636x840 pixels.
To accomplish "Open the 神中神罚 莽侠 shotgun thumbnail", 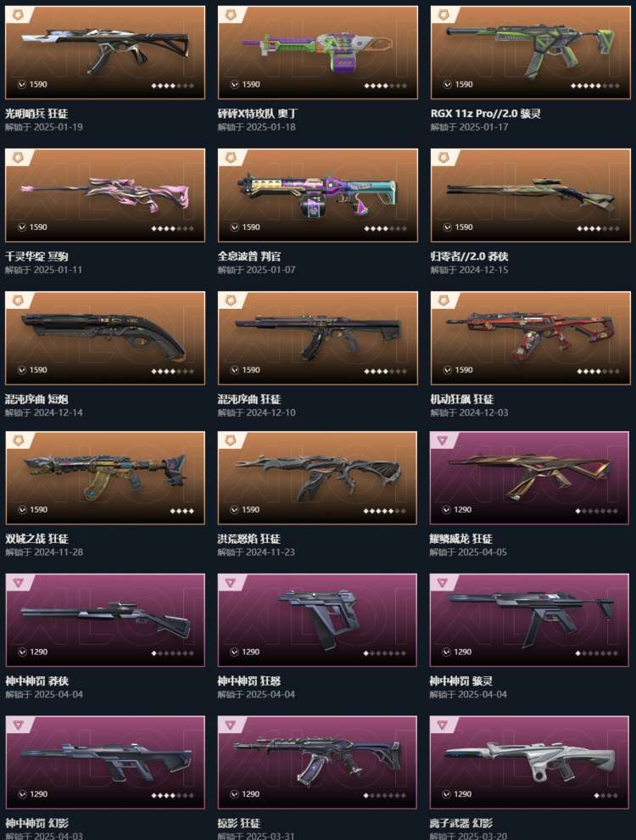I will pos(105,620).
